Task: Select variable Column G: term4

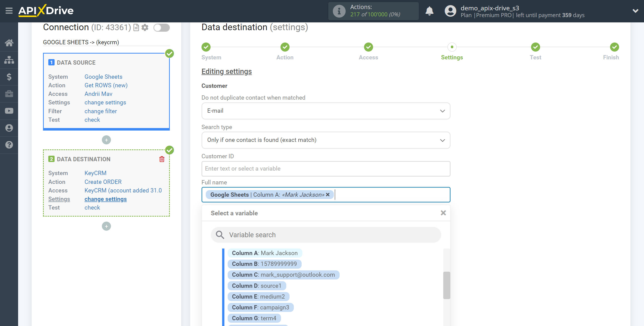Action: [x=254, y=318]
